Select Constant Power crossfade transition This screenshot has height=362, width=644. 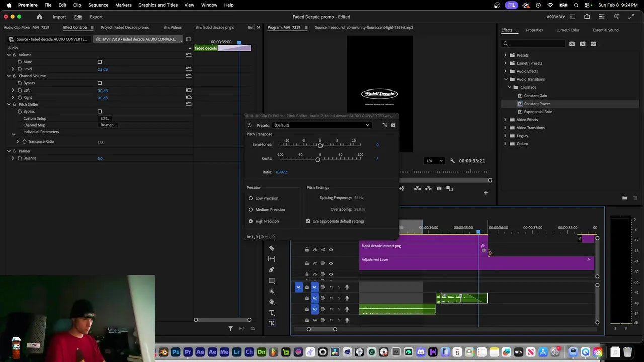(537, 104)
